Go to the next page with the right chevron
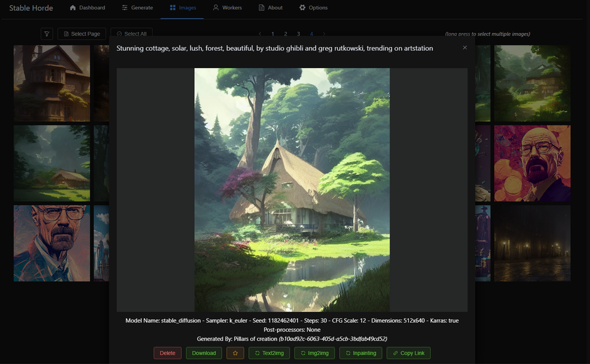The height and width of the screenshot is (364, 590). click(324, 34)
